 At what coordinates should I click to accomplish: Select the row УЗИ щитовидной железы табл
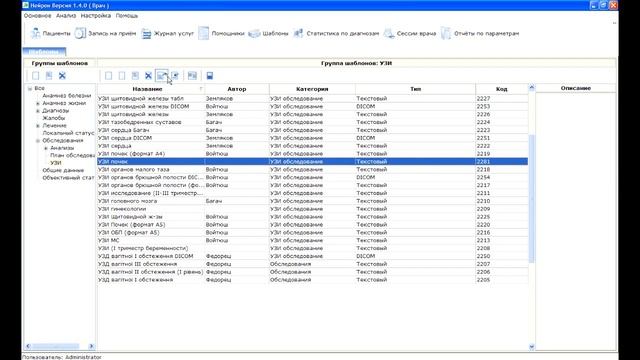coord(312,98)
